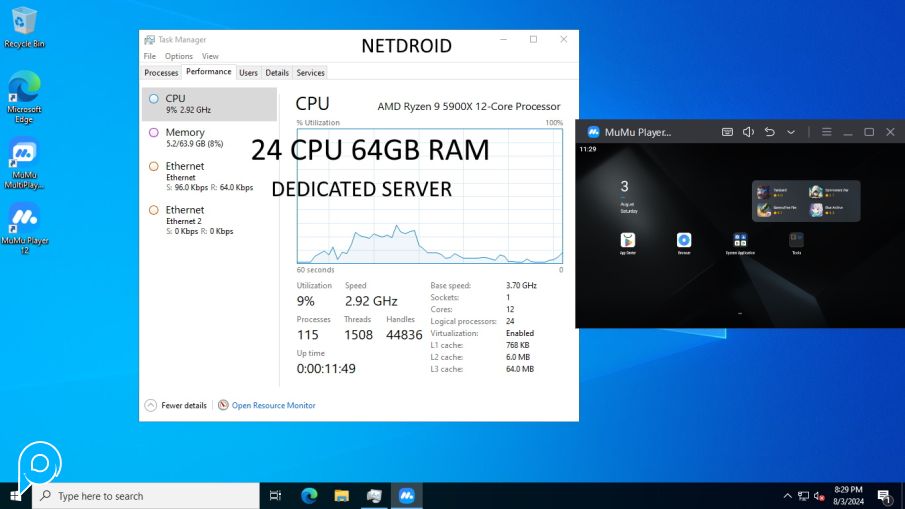Click Microsoft Edge in the taskbar
The width and height of the screenshot is (905, 509).
coord(309,496)
